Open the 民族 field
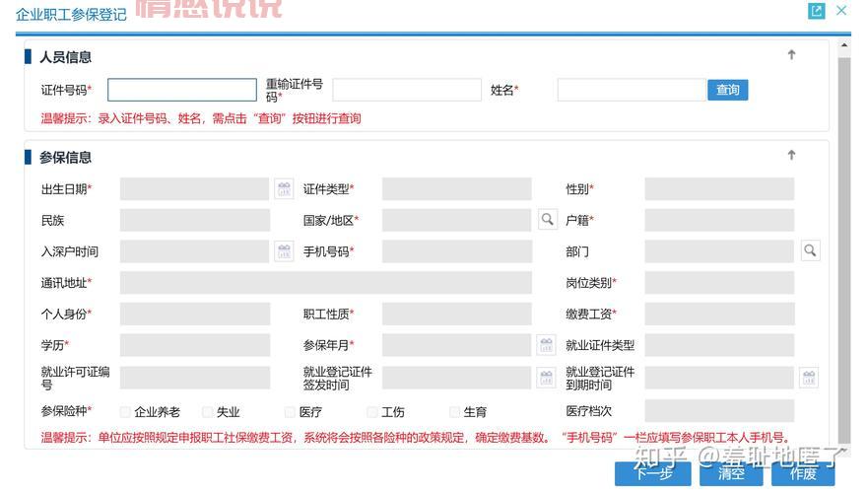This screenshot has width=868, height=493. [195, 220]
